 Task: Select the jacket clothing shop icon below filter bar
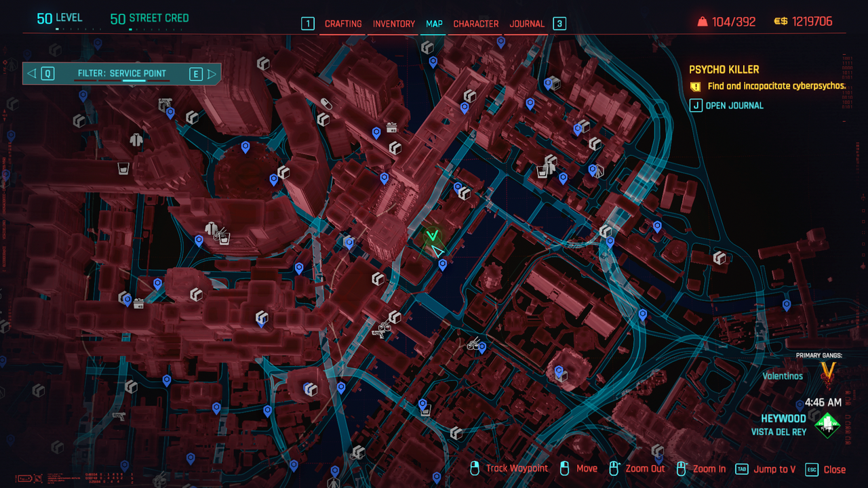137,139
